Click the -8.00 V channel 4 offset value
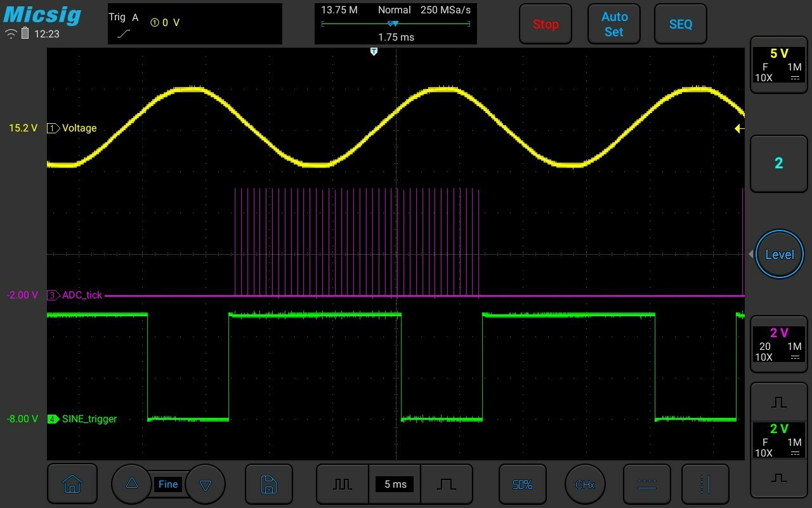The height and width of the screenshot is (508, 812). (22, 419)
